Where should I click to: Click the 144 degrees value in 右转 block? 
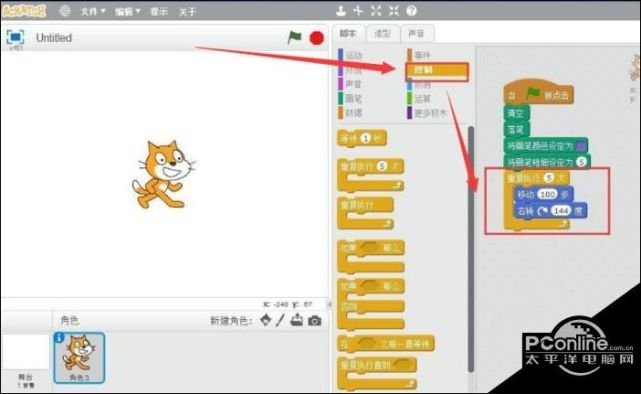(x=561, y=211)
